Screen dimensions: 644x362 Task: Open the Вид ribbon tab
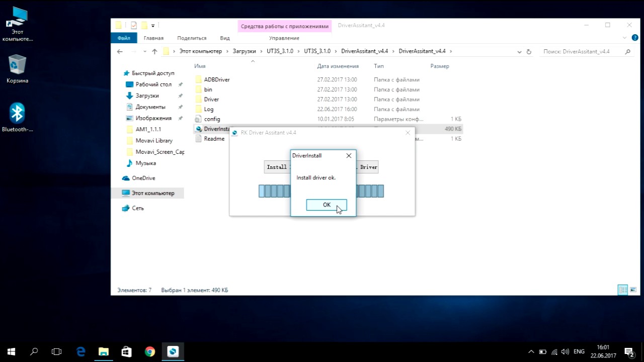[225, 38]
